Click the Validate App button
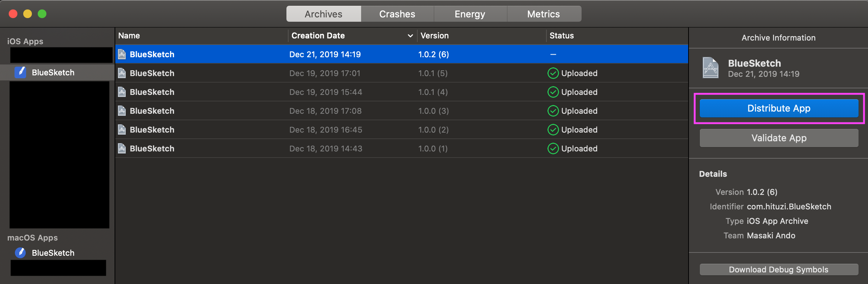The image size is (868, 284). point(779,138)
